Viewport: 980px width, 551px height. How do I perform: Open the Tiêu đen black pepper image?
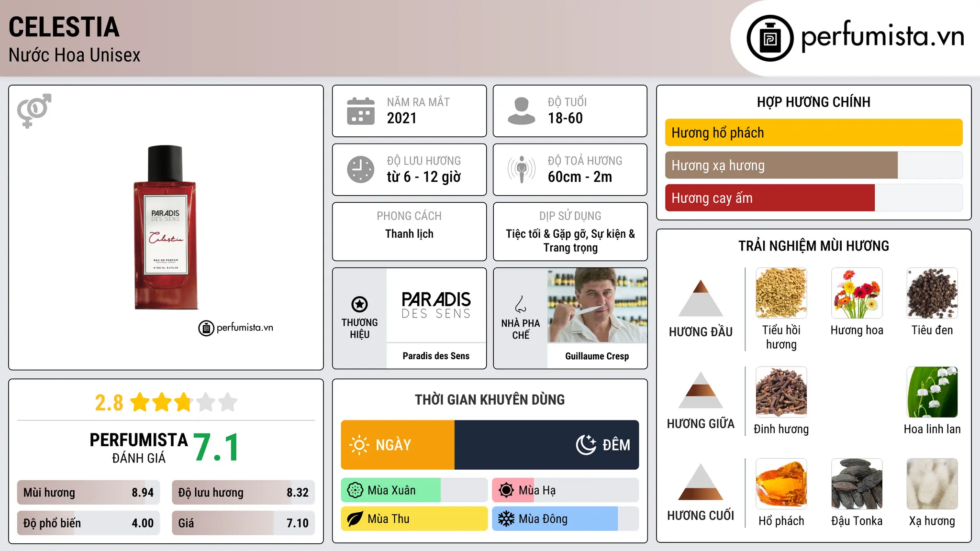pos(932,293)
